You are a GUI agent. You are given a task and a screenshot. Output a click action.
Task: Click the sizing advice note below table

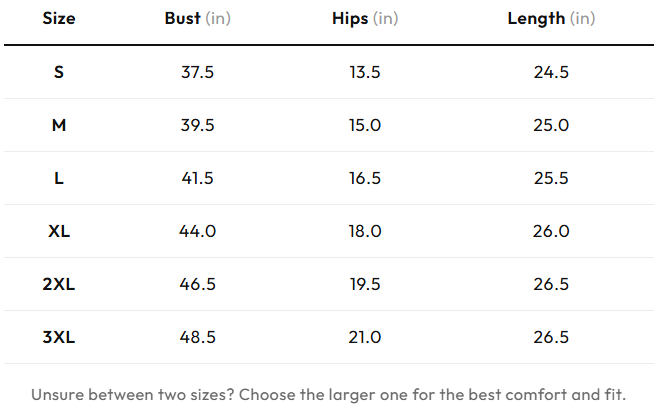coord(328,395)
